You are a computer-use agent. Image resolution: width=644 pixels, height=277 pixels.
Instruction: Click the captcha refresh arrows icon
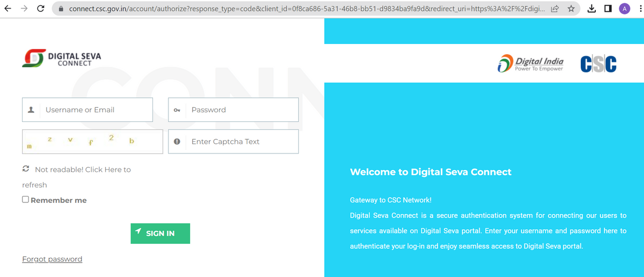[26, 169]
